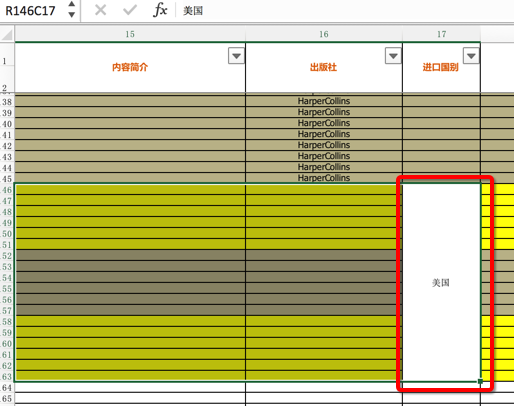Image resolution: width=514 pixels, height=406 pixels.
Task: Select row header 46
Action: click(x=7, y=190)
